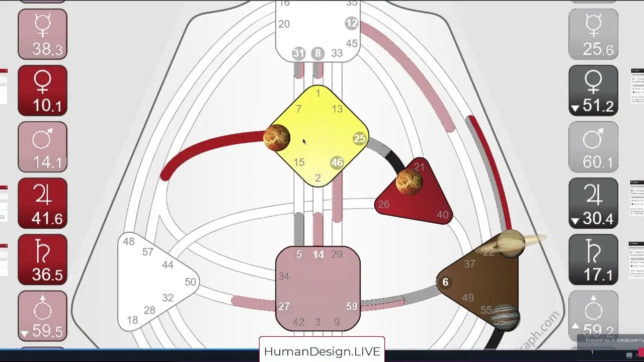Open the Mars 14.1 design tile
This screenshot has height=362, width=644.
43,147
